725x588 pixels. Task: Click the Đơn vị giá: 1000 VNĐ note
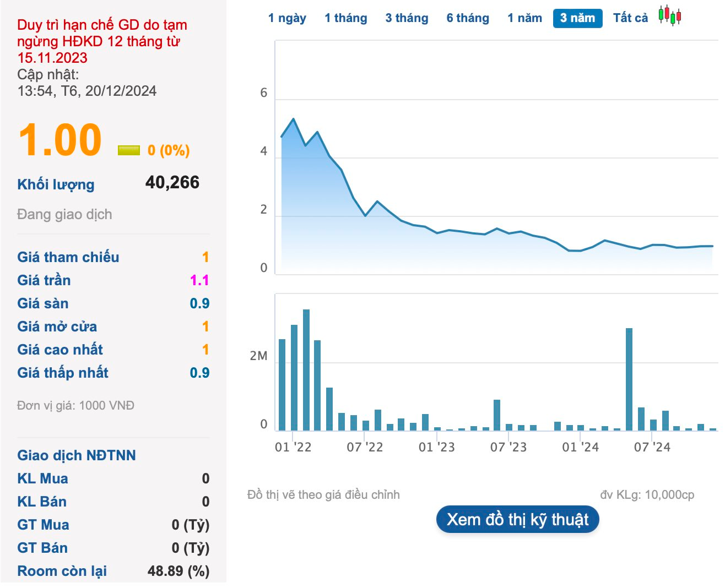click(x=76, y=406)
